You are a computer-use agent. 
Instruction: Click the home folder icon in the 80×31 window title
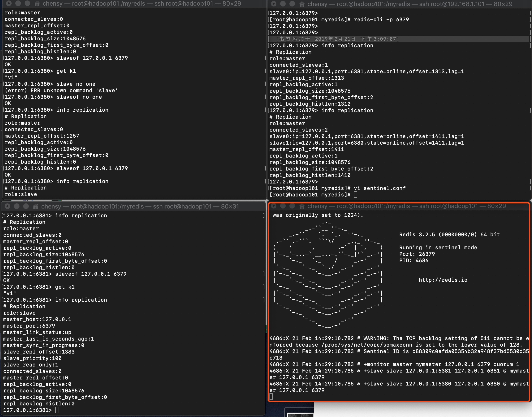(36, 207)
